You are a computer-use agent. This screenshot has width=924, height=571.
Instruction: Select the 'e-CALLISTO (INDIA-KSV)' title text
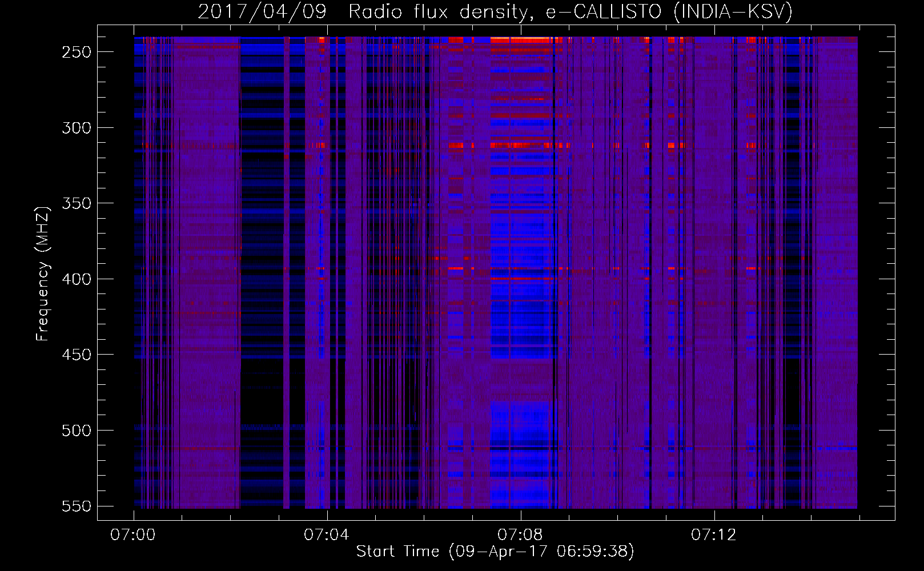(669, 11)
